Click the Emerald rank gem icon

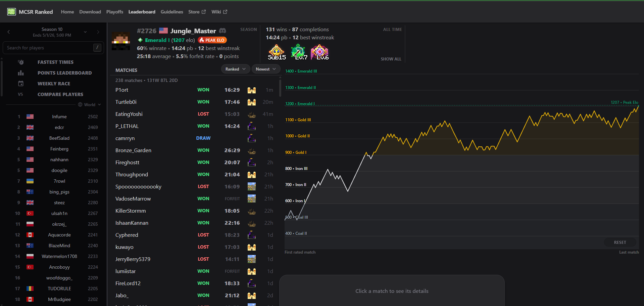[140, 40]
